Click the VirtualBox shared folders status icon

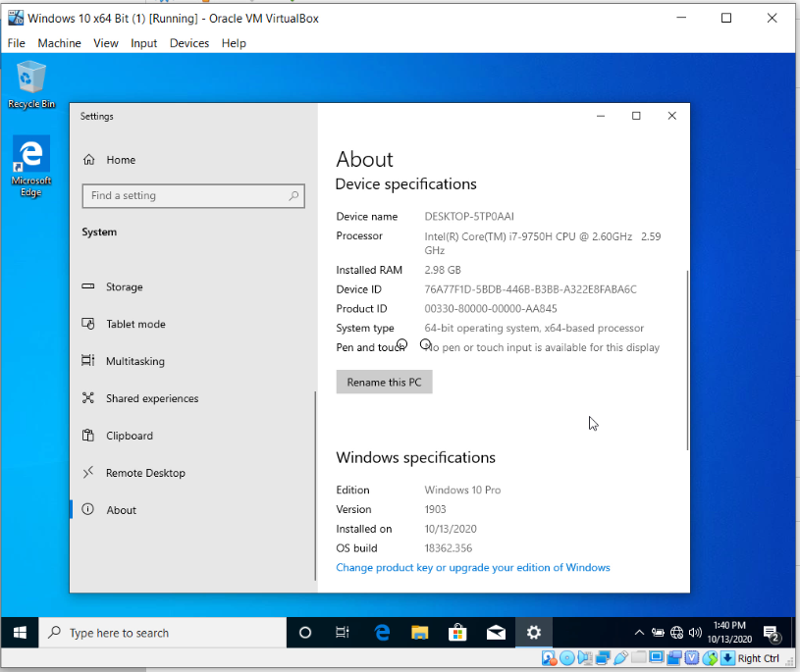[639, 658]
